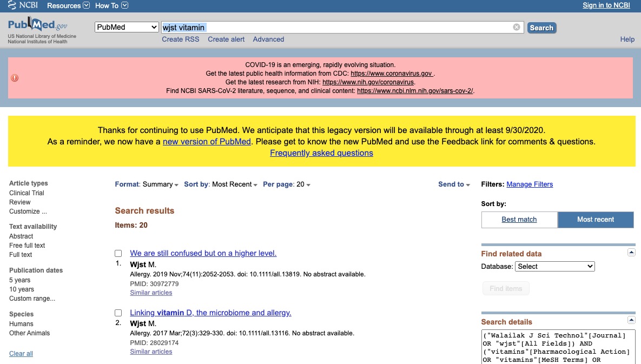
Task: Open the Resources dropdown menu
Action: [68, 5]
